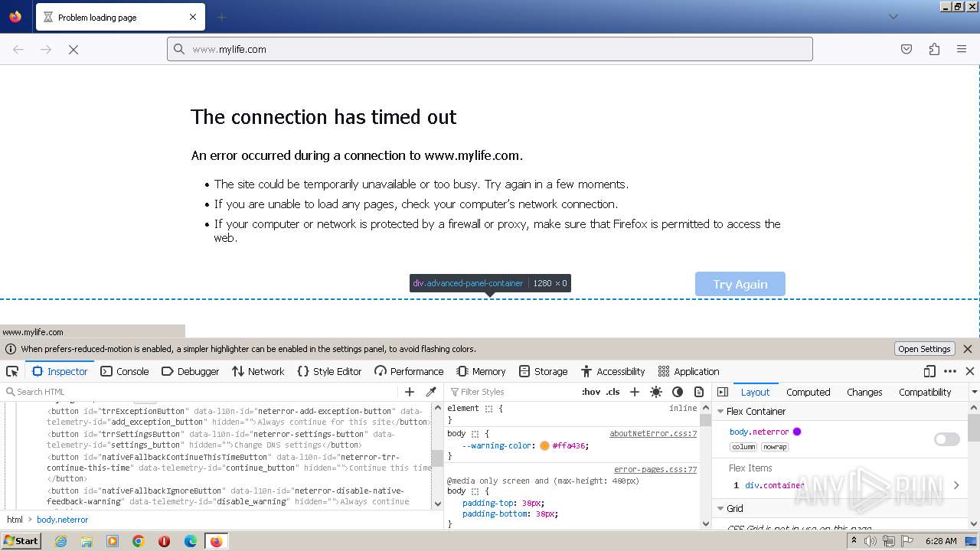Open Opera from the taskbar
Screen dimensions: 980x551
[165, 541]
